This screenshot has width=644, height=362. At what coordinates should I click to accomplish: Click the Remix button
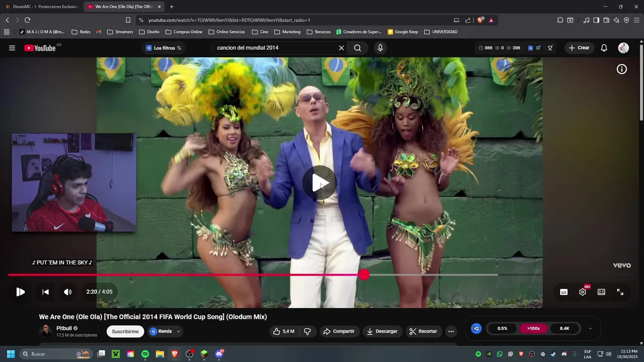coord(161,331)
